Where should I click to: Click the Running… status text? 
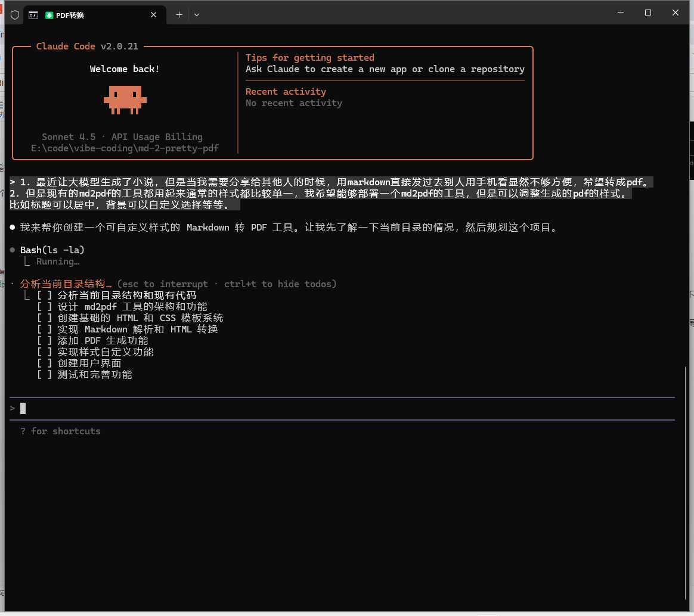pos(58,262)
